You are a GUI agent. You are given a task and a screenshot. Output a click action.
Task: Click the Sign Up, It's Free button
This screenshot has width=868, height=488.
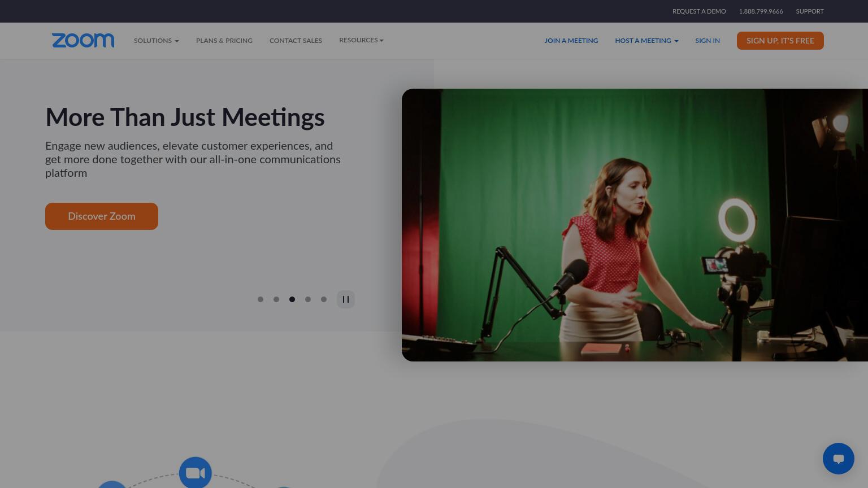[780, 41]
